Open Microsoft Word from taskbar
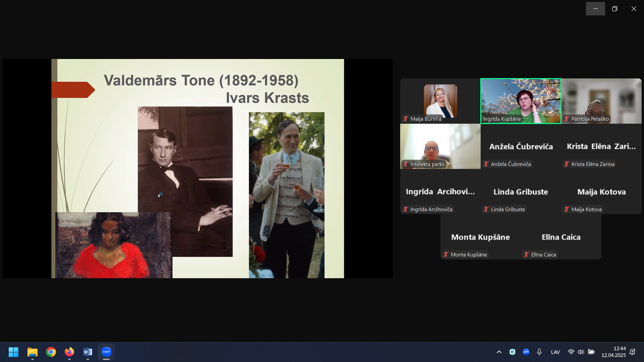Screen dimensions: 644x362 [x=88, y=352]
